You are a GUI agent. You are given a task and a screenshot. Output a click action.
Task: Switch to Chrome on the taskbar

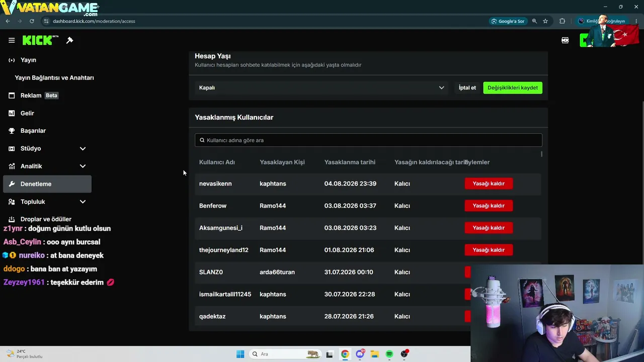345,354
